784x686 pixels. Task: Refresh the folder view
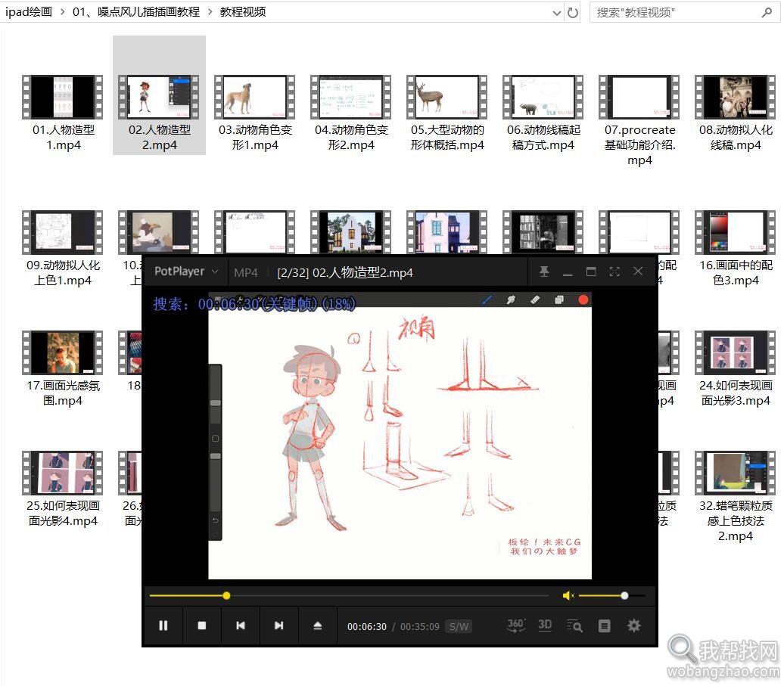click(x=573, y=13)
